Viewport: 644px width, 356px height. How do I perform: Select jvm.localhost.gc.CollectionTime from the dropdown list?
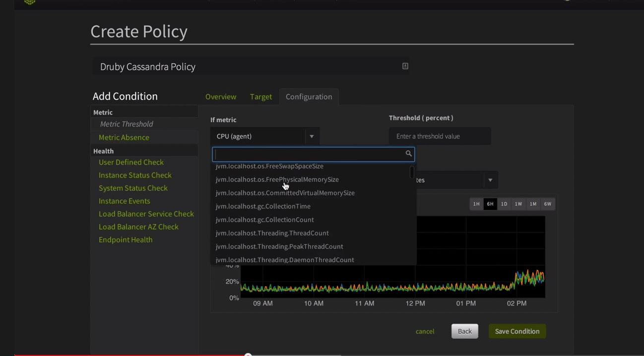tap(262, 206)
